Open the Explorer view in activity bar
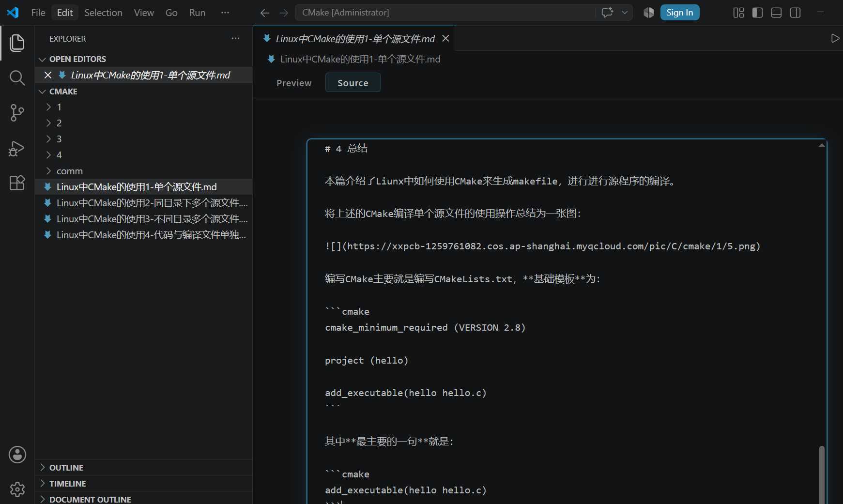Viewport: 843px width, 504px height. [17, 43]
